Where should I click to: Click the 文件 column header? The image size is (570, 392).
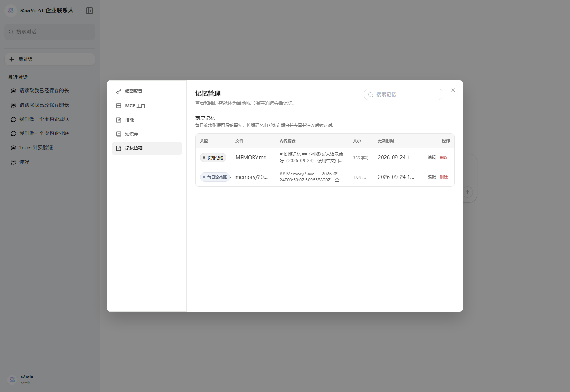pos(239,141)
